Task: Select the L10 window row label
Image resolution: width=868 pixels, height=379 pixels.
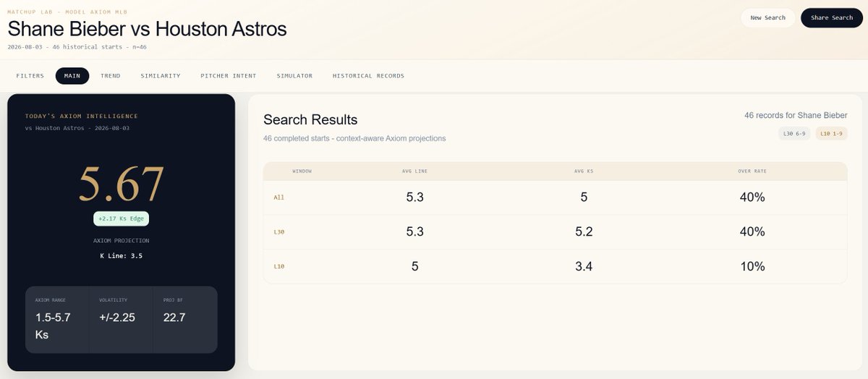Action: coord(278,266)
